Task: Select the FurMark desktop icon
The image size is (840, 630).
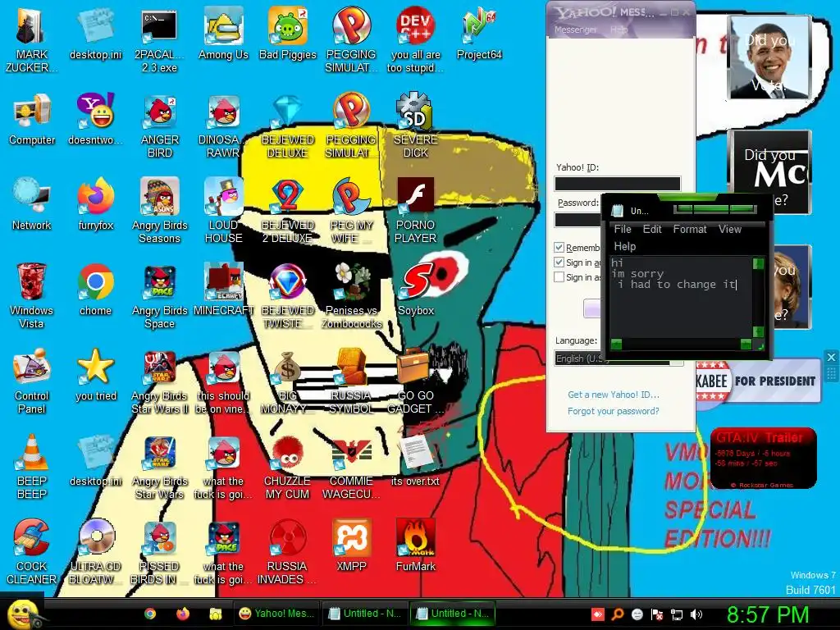Action: 416,546
